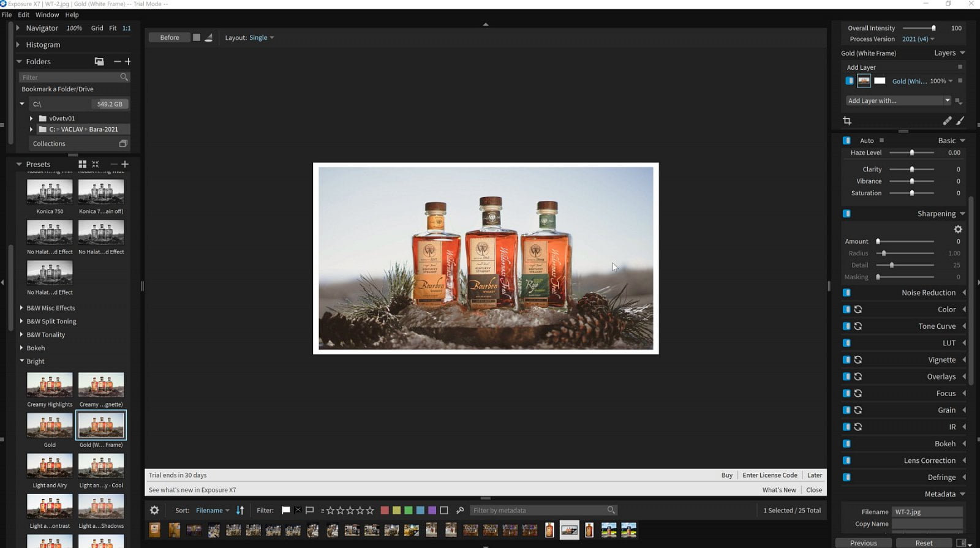Viewport: 980px width, 548px height.
Task: Click the folder Filter search field
Action: pos(74,77)
